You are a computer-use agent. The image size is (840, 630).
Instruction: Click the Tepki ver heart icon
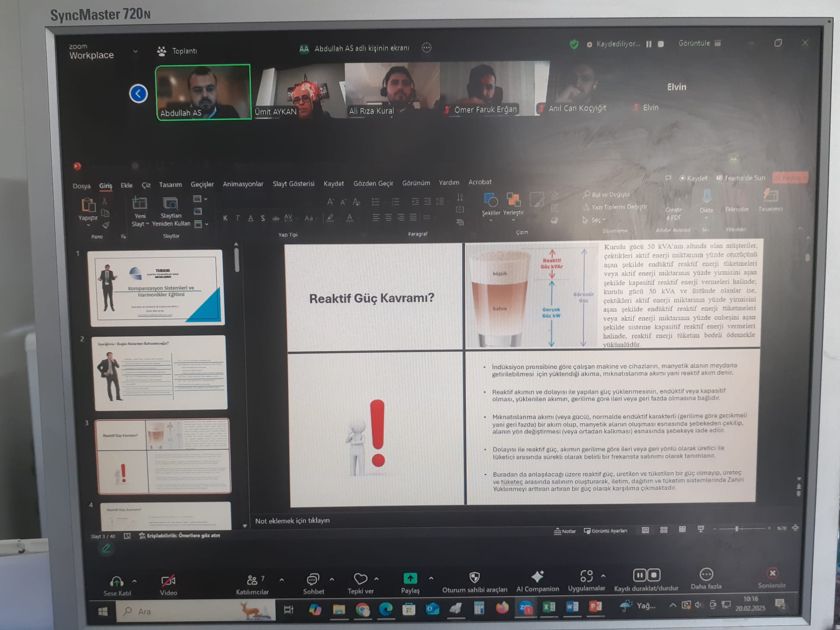[361, 579]
